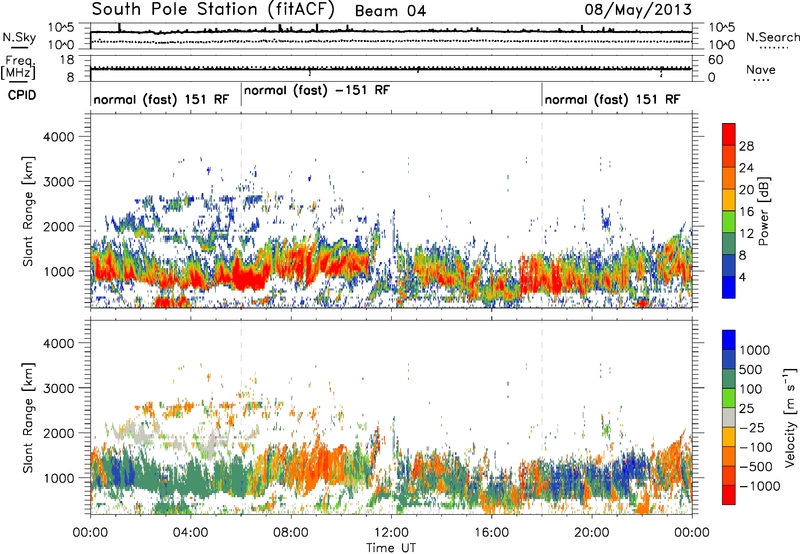Click the red top segment of Power colorbar
This screenshot has width=800, height=554.
click(x=729, y=135)
